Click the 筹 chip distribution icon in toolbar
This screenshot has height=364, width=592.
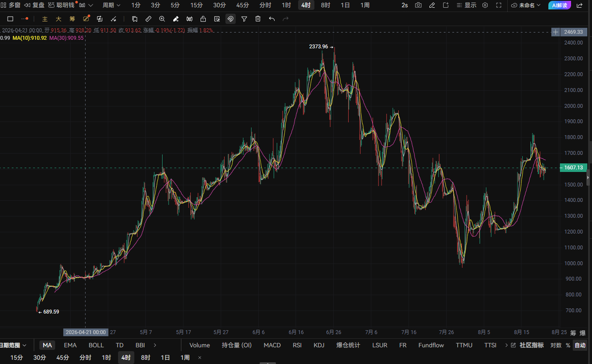point(72,19)
